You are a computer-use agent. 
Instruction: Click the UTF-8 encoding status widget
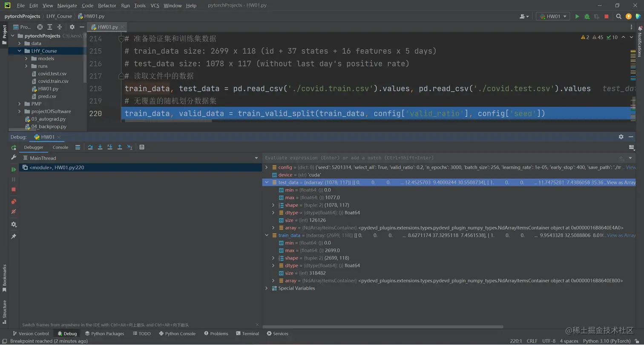pyautogui.click(x=549, y=341)
